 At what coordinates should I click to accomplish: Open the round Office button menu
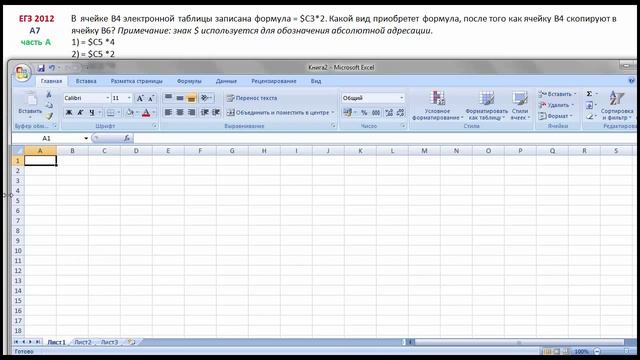pyautogui.click(x=22, y=73)
